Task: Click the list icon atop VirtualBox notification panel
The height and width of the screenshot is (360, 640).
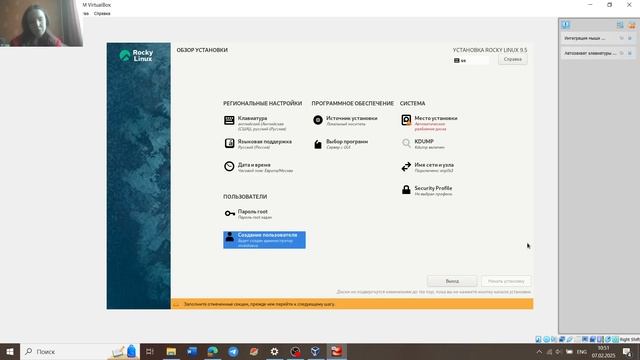Action: click(620, 25)
